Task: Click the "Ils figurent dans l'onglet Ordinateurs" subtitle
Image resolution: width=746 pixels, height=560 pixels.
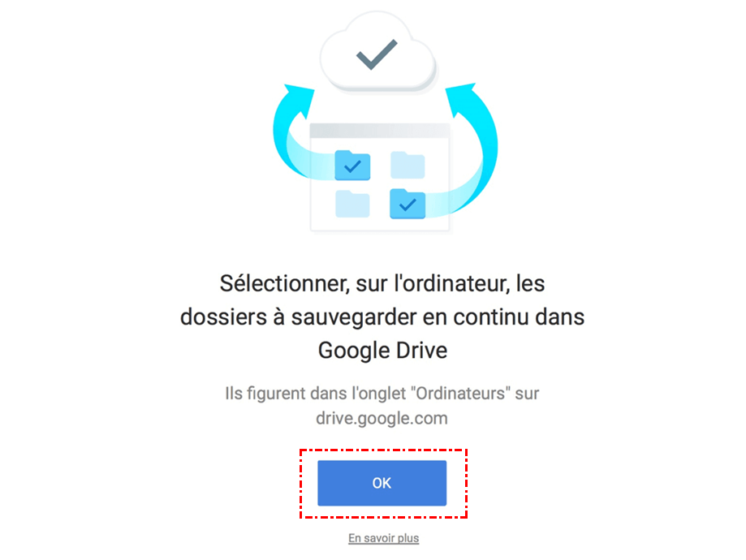Action: [382, 394]
